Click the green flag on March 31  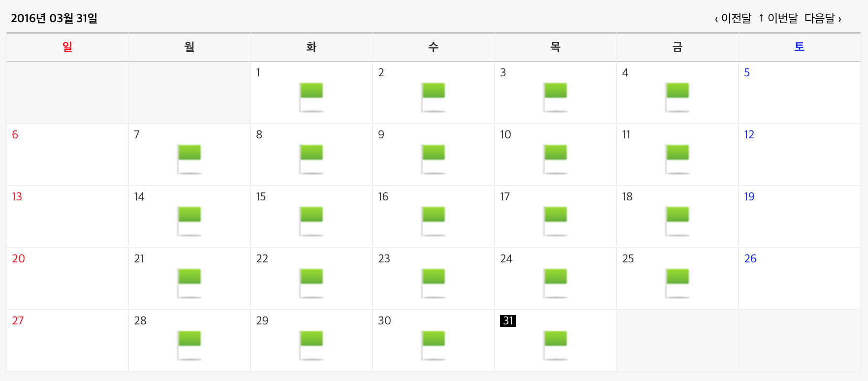[555, 345]
